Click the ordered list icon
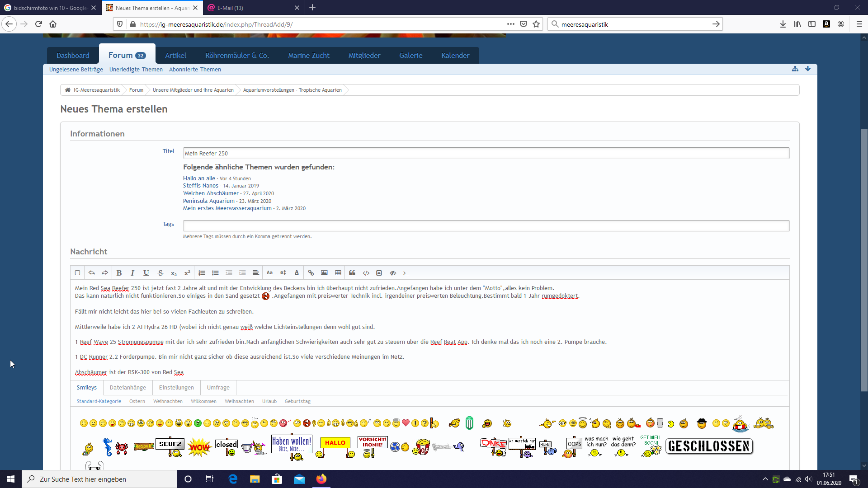 tap(202, 273)
